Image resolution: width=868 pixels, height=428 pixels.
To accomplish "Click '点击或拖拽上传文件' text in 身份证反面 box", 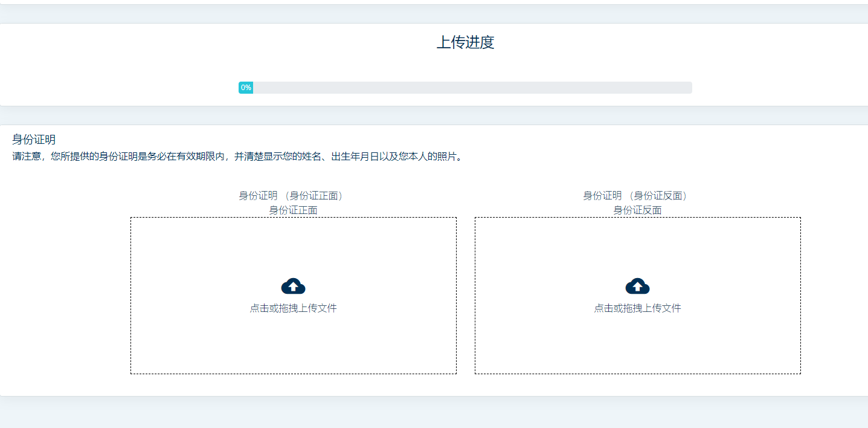I will click(x=637, y=308).
